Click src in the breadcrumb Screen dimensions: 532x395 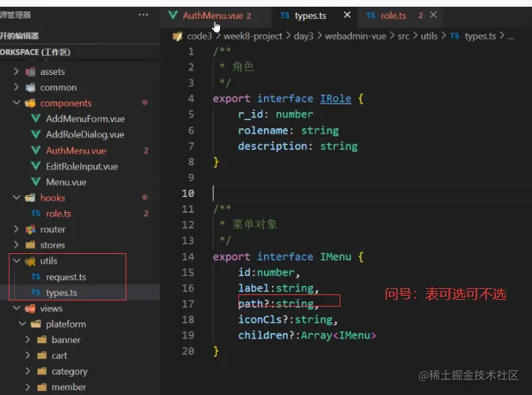click(404, 36)
